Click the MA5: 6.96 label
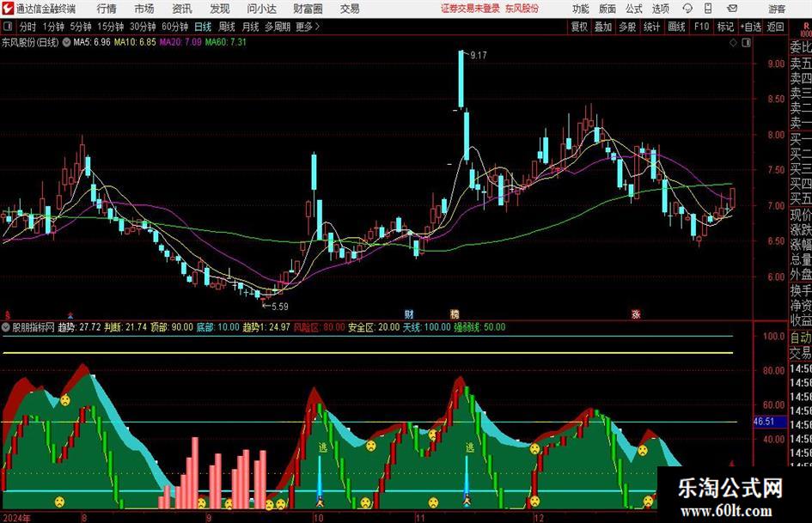The height and width of the screenshot is (523, 812). point(92,42)
